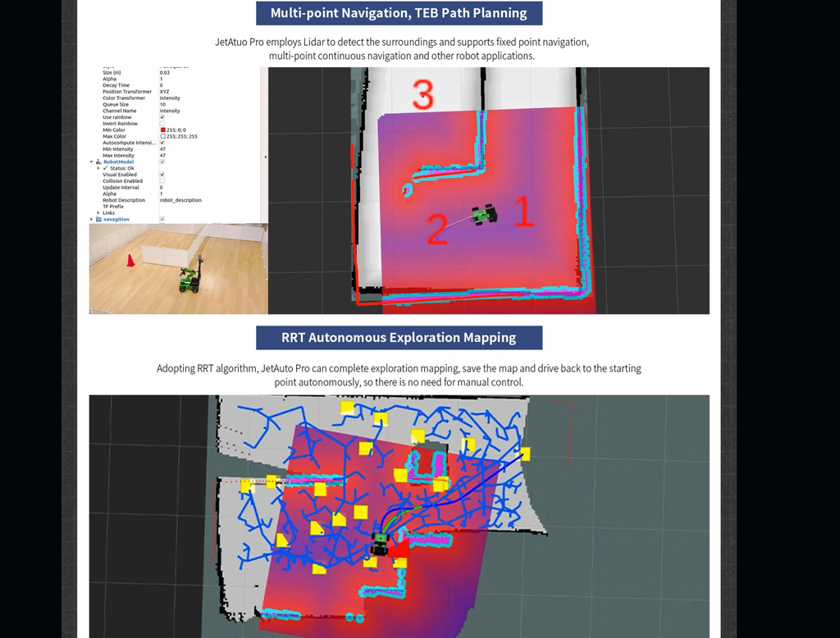Image resolution: width=840 pixels, height=638 pixels.
Task: Click the Robot Description label
Action: (x=124, y=200)
